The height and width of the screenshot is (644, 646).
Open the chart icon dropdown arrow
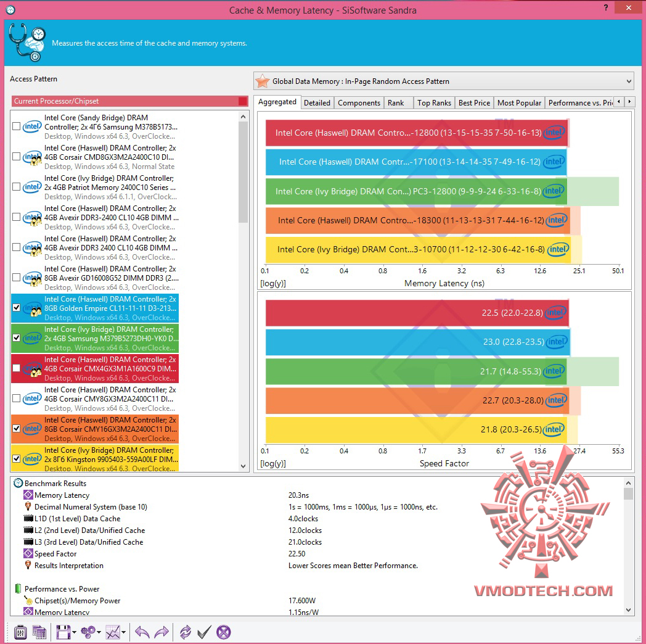click(123, 632)
